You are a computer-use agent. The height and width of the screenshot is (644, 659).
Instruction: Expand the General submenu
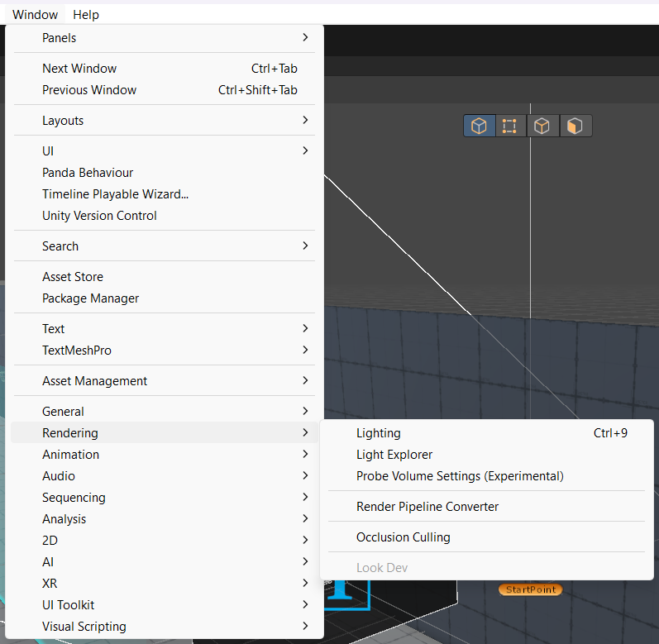(x=165, y=412)
